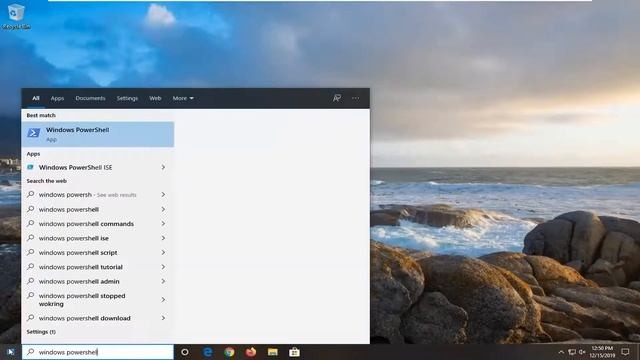Open File Explorer from the taskbar
The height and width of the screenshot is (360, 640).
(x=273, y=352)
